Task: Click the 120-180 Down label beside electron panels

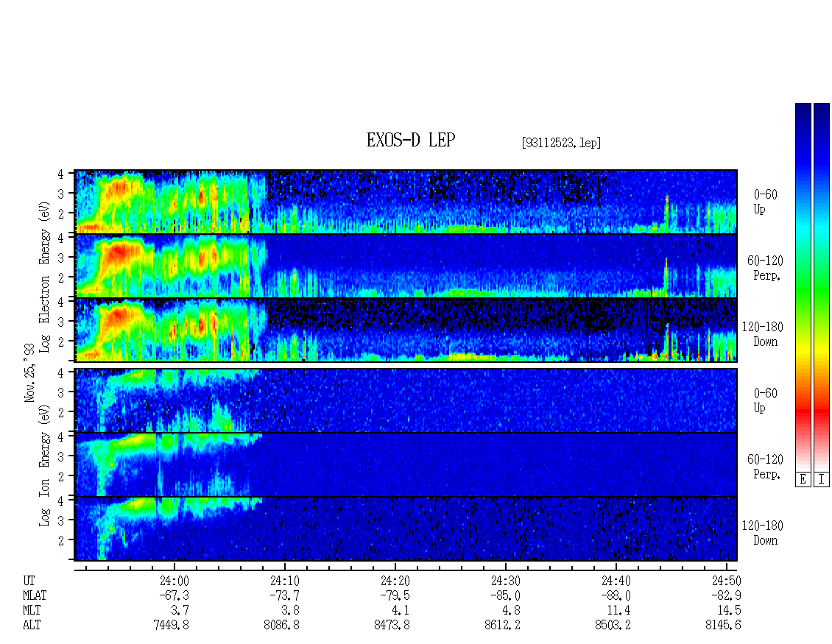Action: point(763,334)
